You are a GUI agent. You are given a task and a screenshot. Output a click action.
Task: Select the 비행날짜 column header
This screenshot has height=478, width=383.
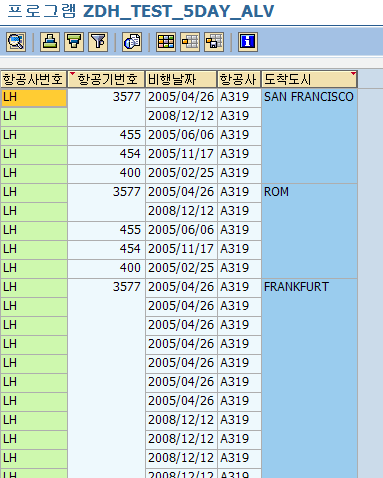[181, 79]
